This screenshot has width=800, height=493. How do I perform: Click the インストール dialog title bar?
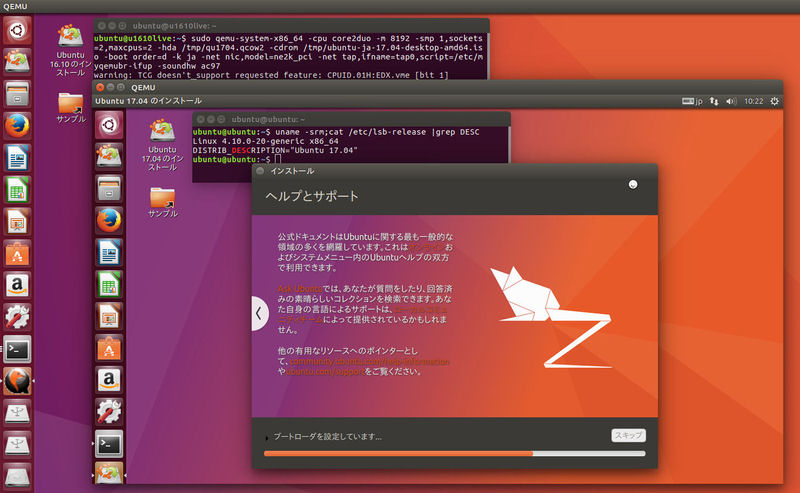454,170
